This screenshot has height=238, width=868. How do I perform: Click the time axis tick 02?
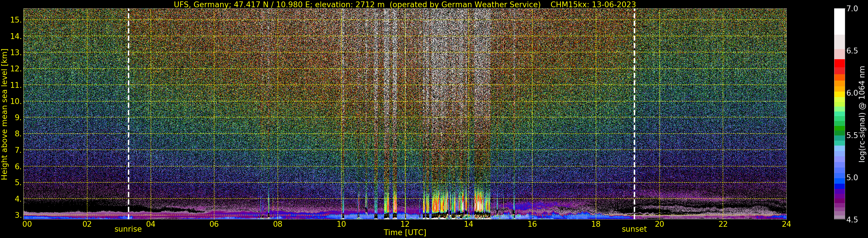click(x=87, y=224)
